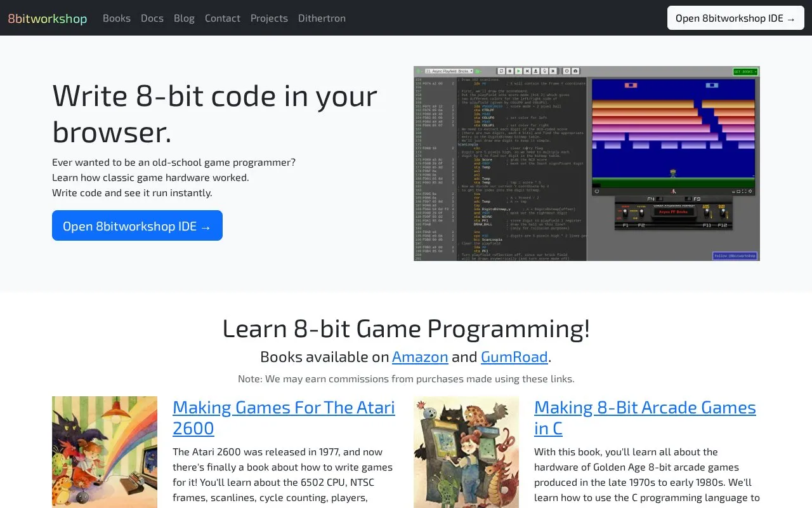The image size is (812, 508).
Task: Open the Docs nav item
Action: click(x=152, y=18)
